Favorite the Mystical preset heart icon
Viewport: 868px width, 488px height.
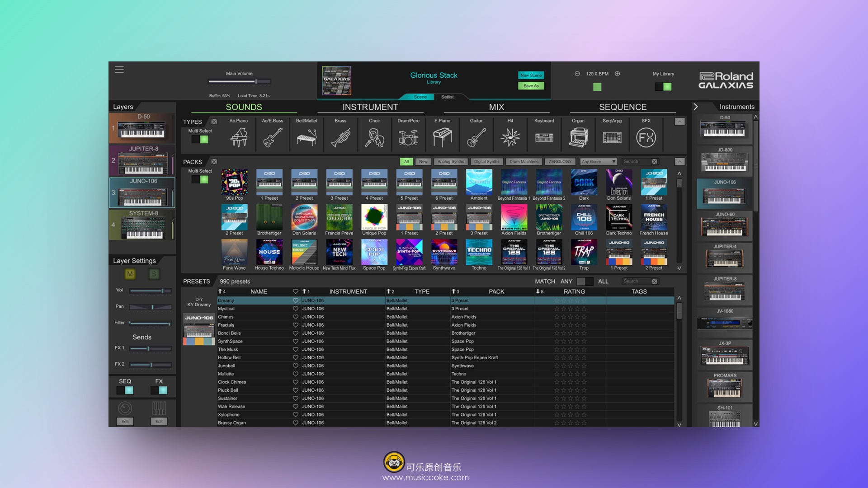296,309
